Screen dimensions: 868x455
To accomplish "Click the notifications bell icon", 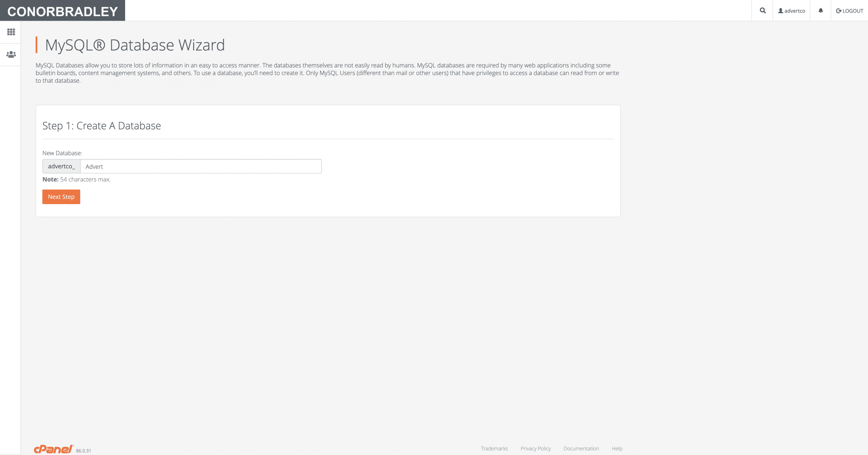I will point(821,11).
